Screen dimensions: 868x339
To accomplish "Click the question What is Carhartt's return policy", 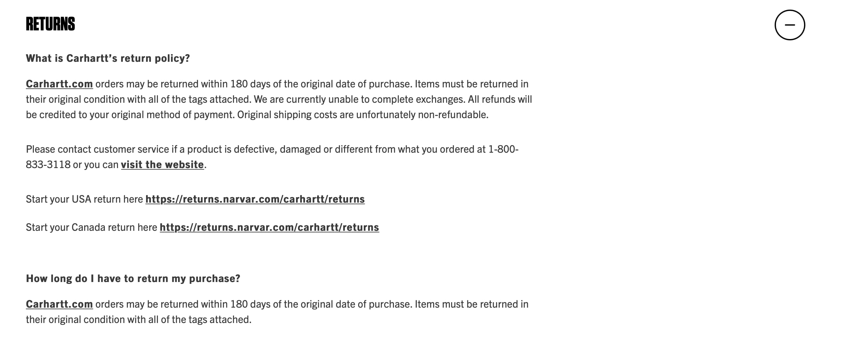I will click(108, 58).
